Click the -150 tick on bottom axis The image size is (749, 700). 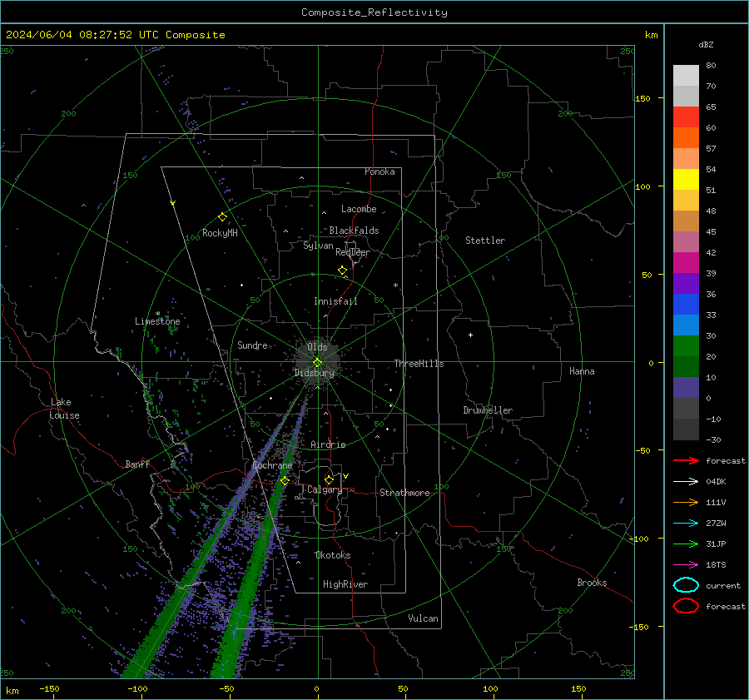[x=49, y=688]
